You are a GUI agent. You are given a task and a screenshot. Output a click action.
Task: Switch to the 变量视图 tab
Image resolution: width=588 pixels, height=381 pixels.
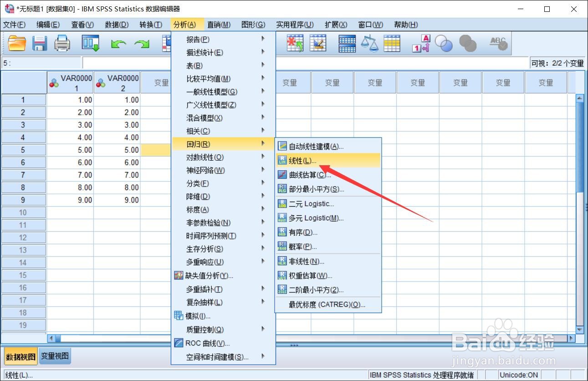[54, 357]
